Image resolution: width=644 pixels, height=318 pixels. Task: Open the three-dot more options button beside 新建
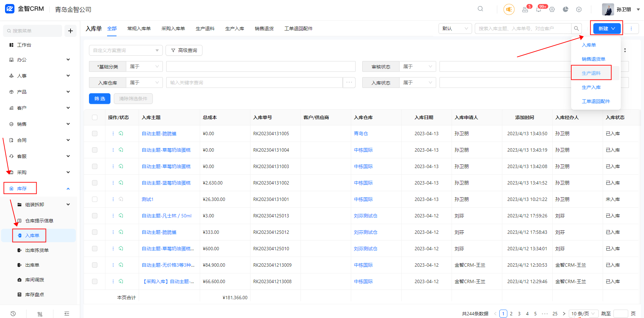click(x=631, y=29)
